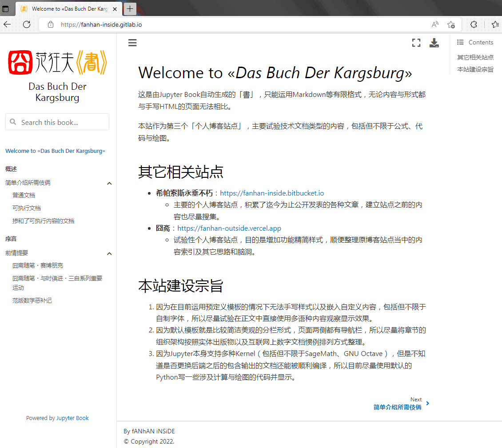Open 可执行文档 in sidebar
Screen dimensions: 502x448
click(27, 208)
